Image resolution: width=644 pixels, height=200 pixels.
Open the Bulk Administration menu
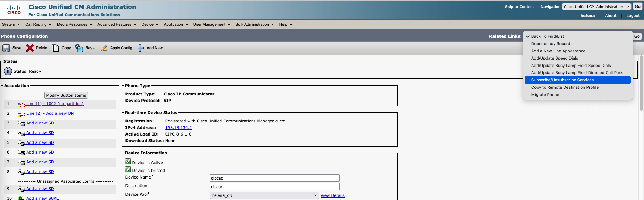254,25
